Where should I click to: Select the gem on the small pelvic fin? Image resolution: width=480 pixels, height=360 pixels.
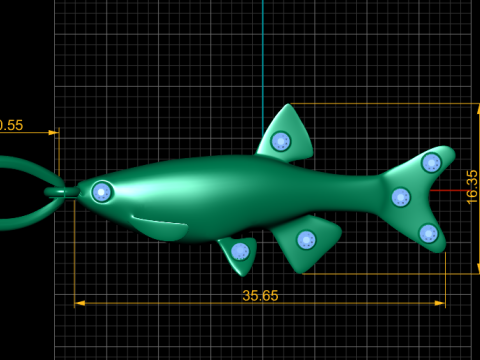(x=240, y=251)
